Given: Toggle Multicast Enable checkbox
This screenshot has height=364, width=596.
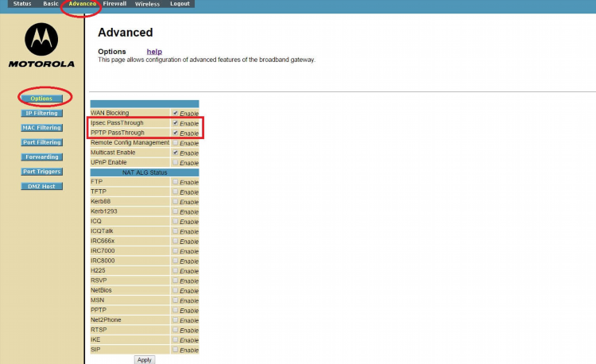Looking at the screenshot, I should [x=176, y=153].
